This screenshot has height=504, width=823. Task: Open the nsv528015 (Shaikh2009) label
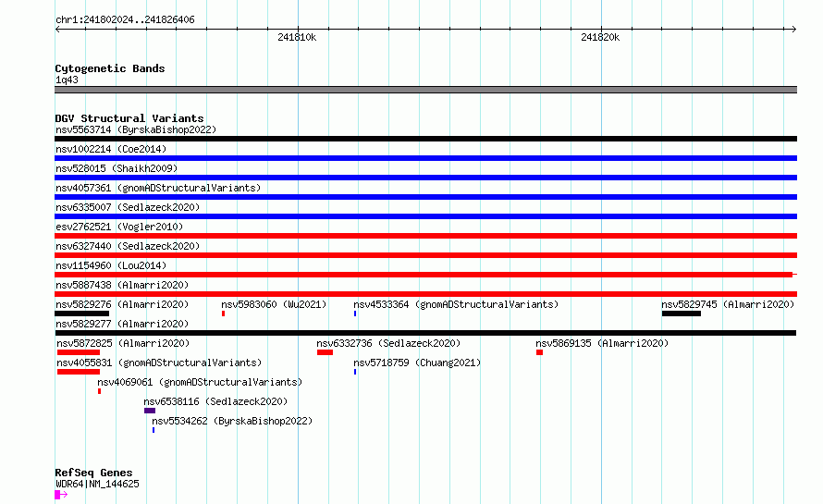tap(117, 168)
